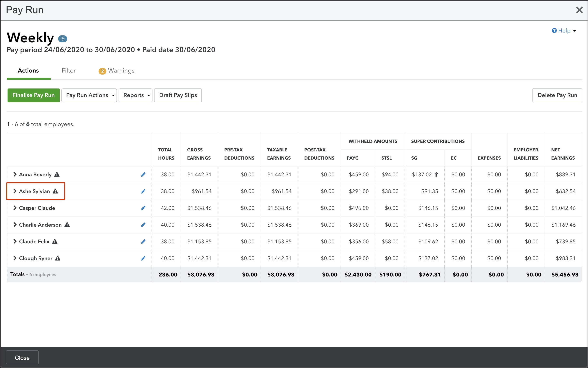Expand Charlie Anderson's row chevron
The height and width of the screenshot is (368, 588).
pyautogui.click(x=15, y=225)
